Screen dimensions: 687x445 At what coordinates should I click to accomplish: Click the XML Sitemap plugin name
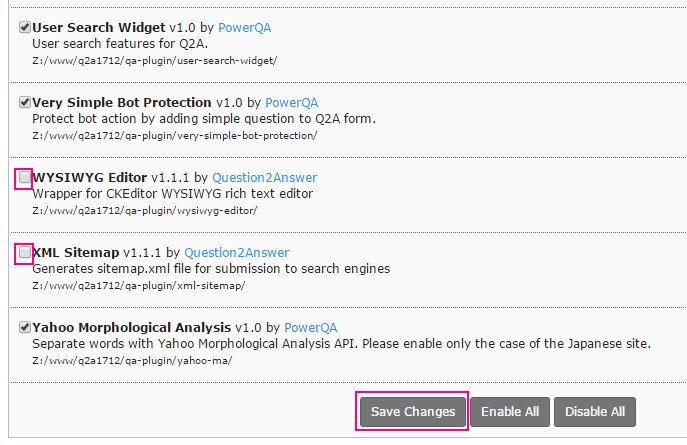(x=76, y=253)
